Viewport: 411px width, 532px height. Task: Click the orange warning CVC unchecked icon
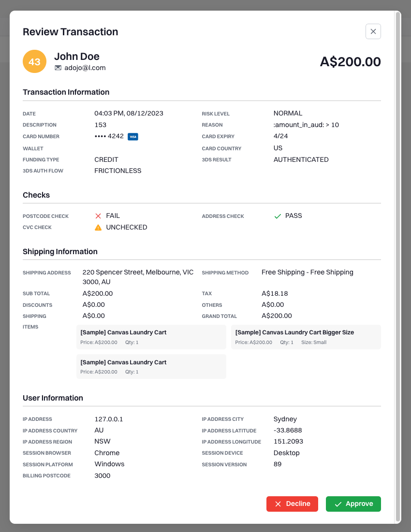98,227
